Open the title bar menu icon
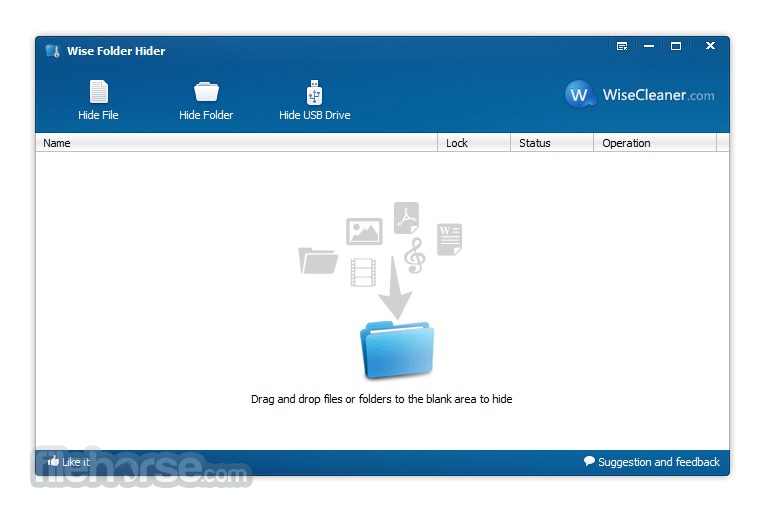The image size is (770, 518). tap(622, 46)
